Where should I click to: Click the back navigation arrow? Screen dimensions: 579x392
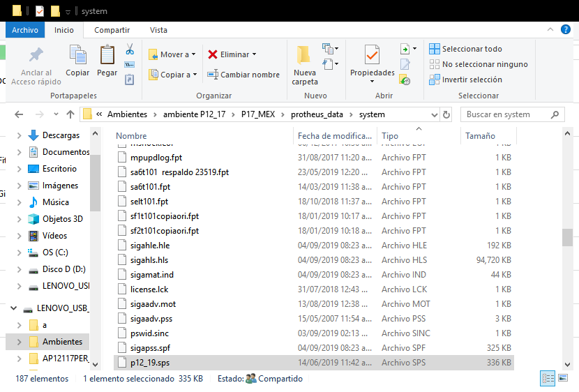pyautogui.click(x=19, y=114)
